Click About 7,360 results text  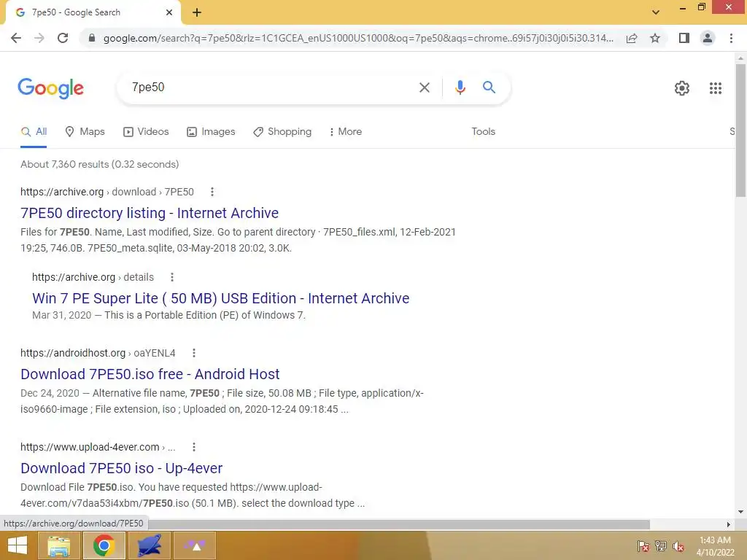point(99,164)
